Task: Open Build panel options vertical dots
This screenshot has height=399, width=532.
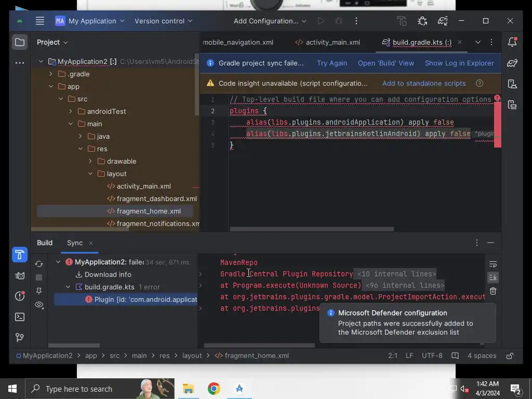Action: tap(477, 243)
